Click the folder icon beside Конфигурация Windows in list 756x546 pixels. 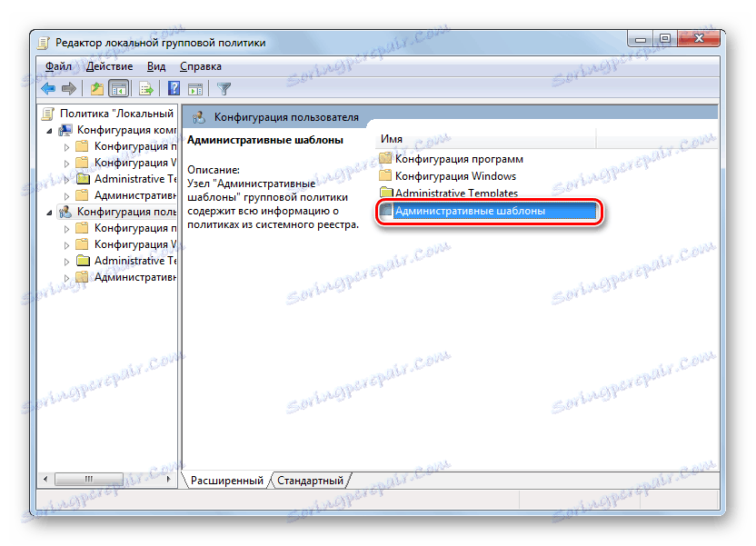click(x=385, y=175)
